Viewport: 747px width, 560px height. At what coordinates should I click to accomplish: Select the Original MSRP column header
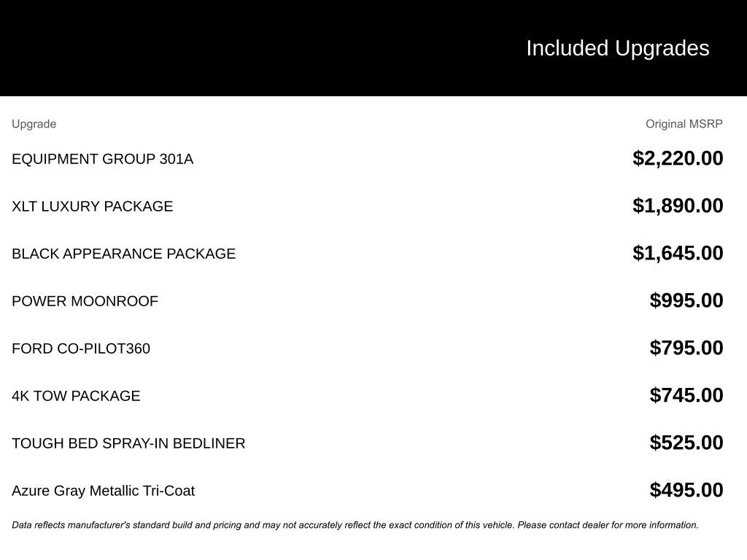click(684, 124)
